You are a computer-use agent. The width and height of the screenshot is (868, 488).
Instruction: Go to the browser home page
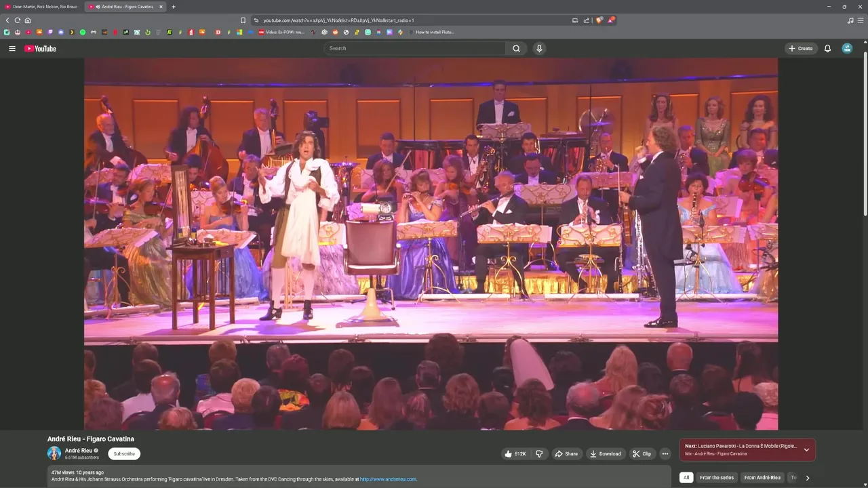click(28, 20)
